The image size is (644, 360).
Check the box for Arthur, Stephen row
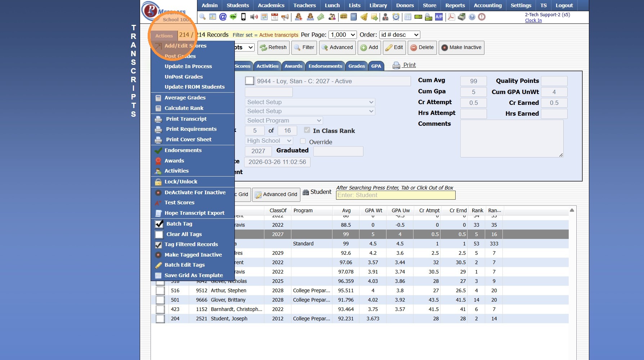(160, 290)
